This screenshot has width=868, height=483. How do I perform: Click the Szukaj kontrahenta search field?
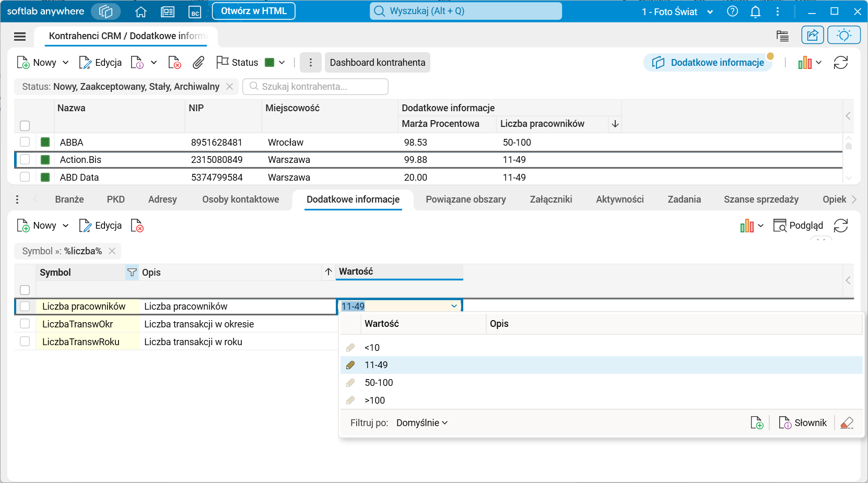coord(316,87)
